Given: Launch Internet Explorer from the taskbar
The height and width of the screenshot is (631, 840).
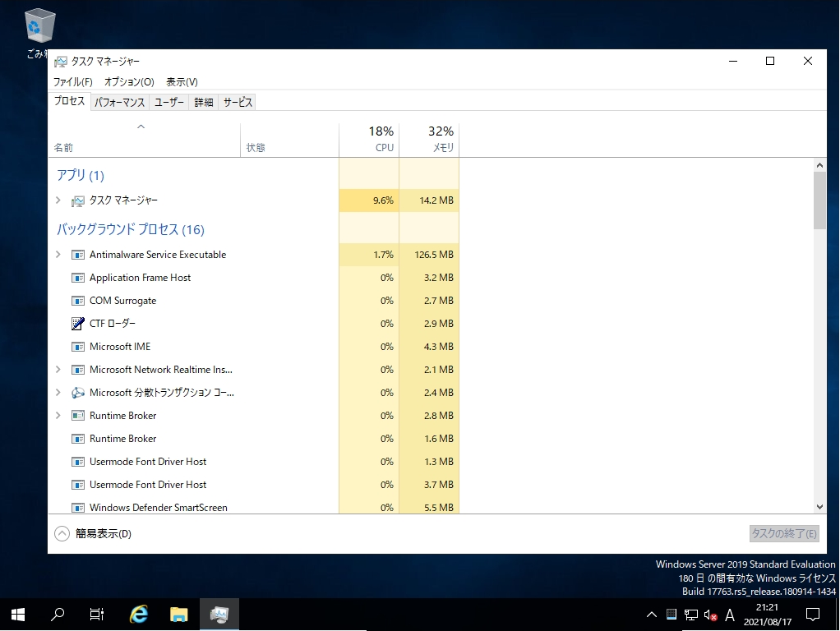Looking at the screenshot, I should (139, 615).
